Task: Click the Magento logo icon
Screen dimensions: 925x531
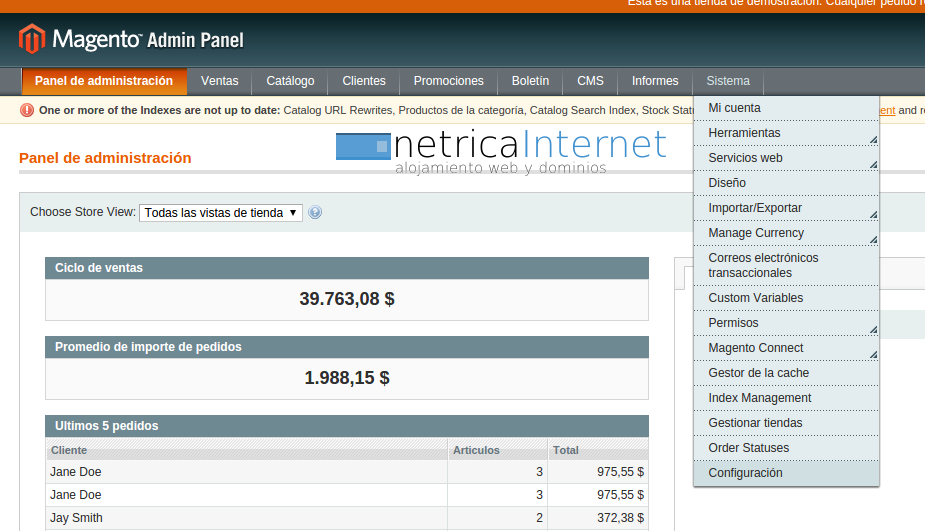Action: click(x=32, y=39)
